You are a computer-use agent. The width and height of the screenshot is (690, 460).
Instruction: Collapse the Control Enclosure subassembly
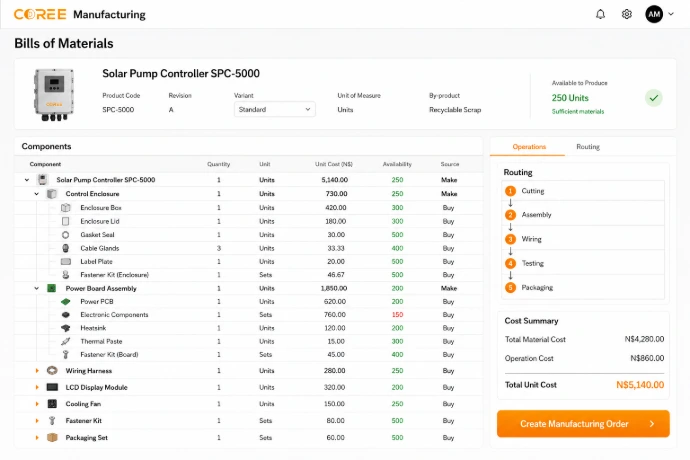[37, 194]
